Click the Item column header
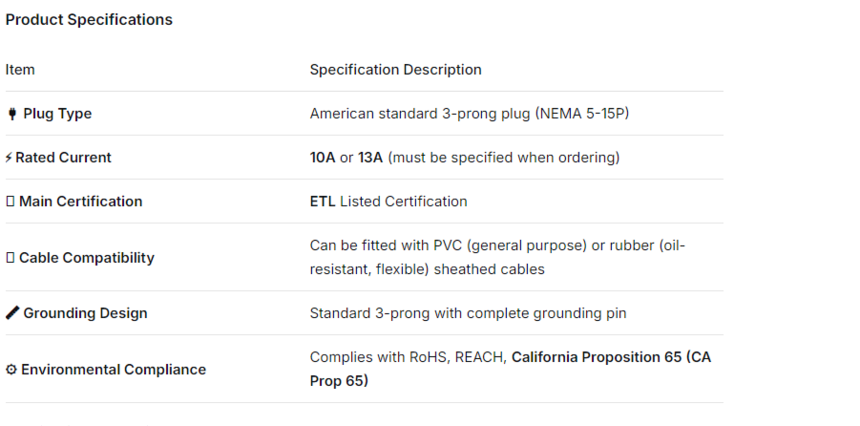Image resolution: width=860 pixels, height=426 pixels. (x=20, y=70)
